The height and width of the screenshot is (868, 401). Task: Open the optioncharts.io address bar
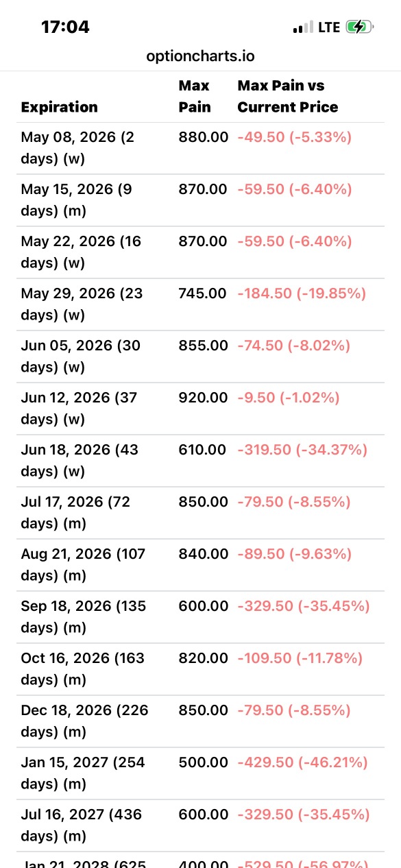click(200, 56)
